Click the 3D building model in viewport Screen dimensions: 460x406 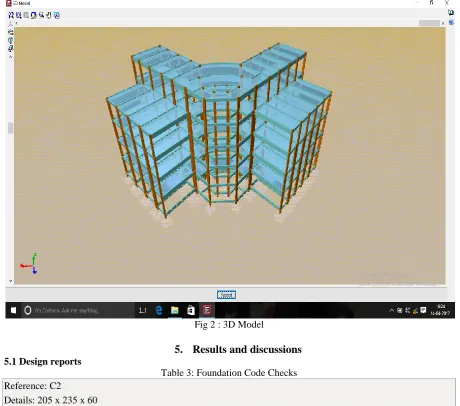coord(219,130)
